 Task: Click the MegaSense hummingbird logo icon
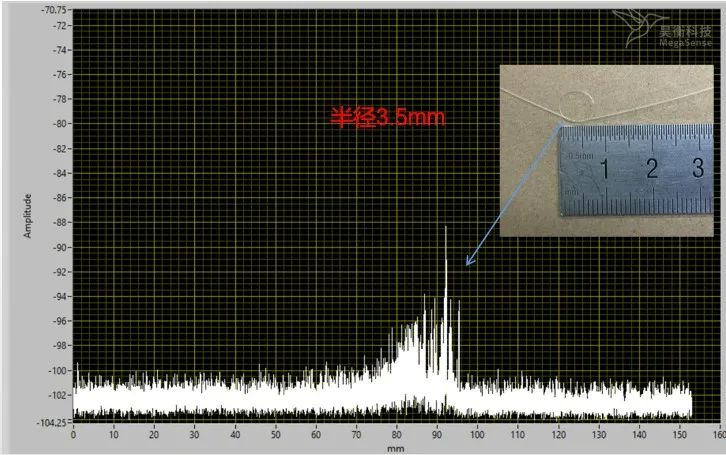point(635,24)
